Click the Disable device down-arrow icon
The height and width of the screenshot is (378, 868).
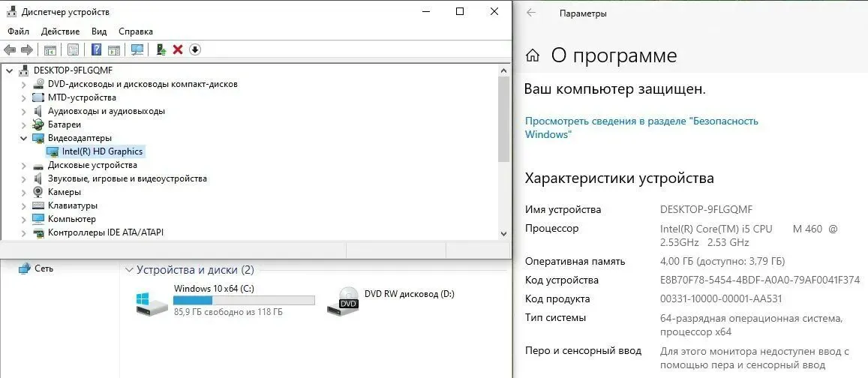click(x=195, y=49)
